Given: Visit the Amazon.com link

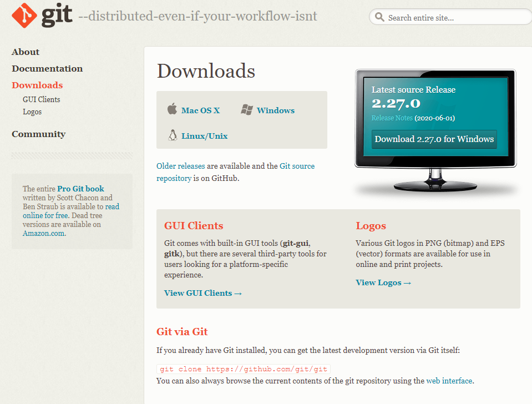Looking at the screenshot, I should tap(44, 233).
